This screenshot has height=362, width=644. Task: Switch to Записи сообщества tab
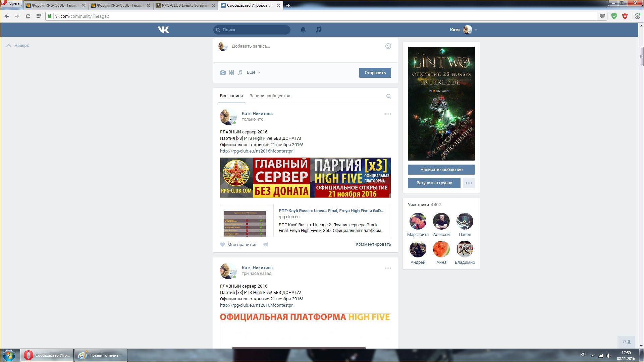point(270,96)
